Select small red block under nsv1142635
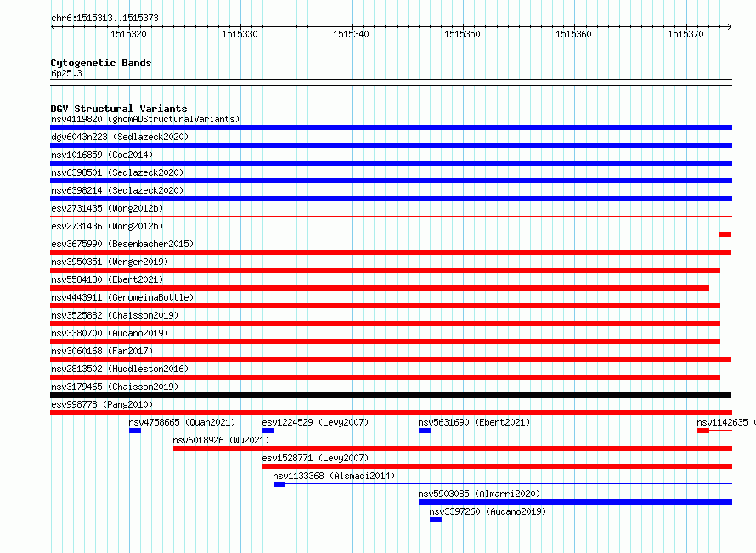Image resolution: width=756 pixels, height=553 pixels. 703,431
